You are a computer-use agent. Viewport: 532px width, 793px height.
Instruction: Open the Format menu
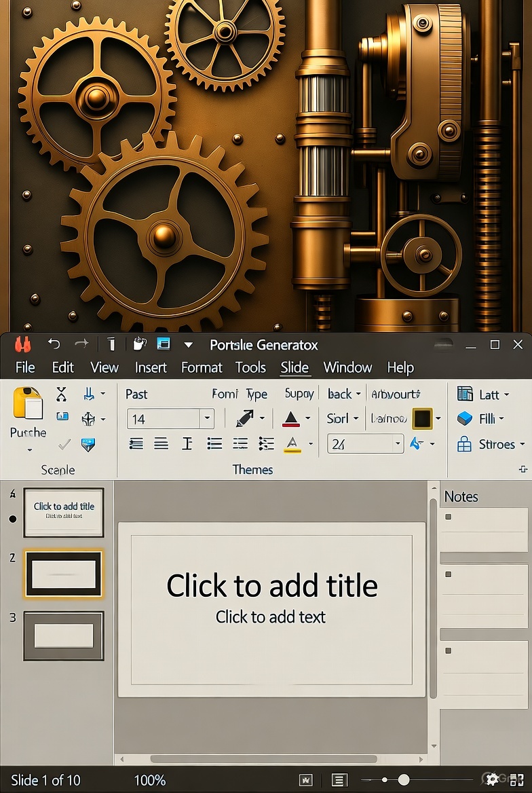(x=202, y=367)
